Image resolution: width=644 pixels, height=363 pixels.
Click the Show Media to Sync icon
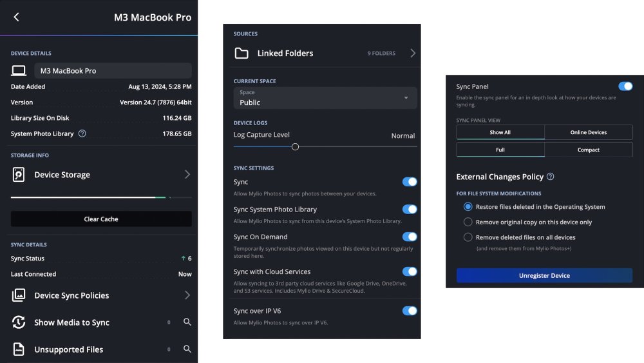tap(19, 322)
